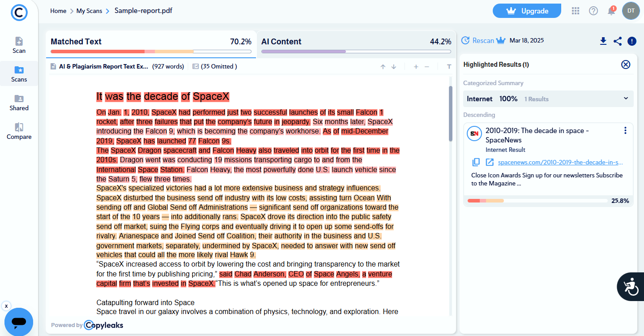Open the three-dot menu on SpaceNews result
This screenshot has width=644, height=336.
(625, 131)
